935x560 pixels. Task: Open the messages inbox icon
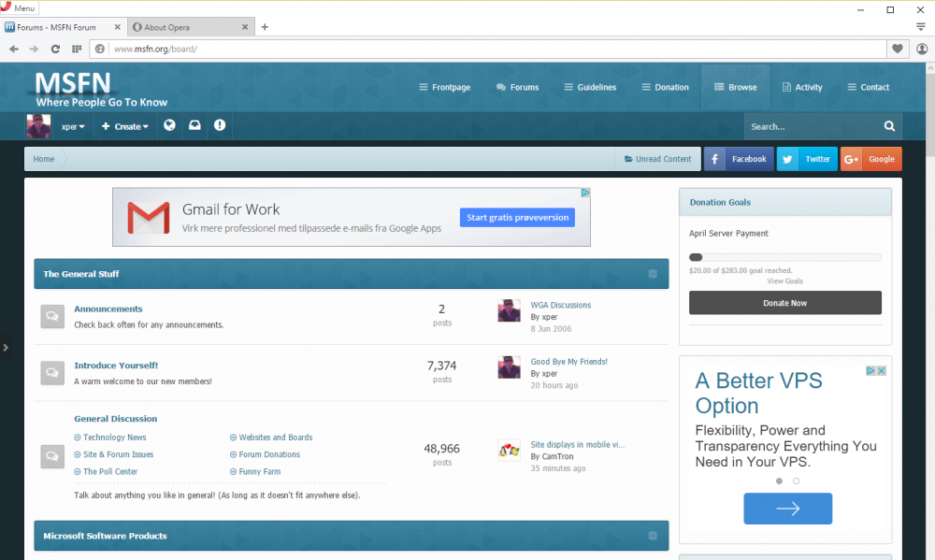click(194, 125)
